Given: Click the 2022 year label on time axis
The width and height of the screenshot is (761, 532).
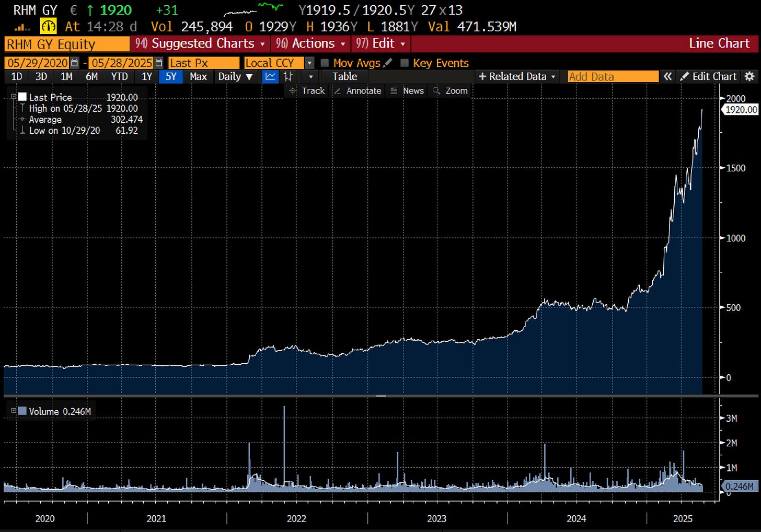Looking at the screenshot, I should coord(296,518).
